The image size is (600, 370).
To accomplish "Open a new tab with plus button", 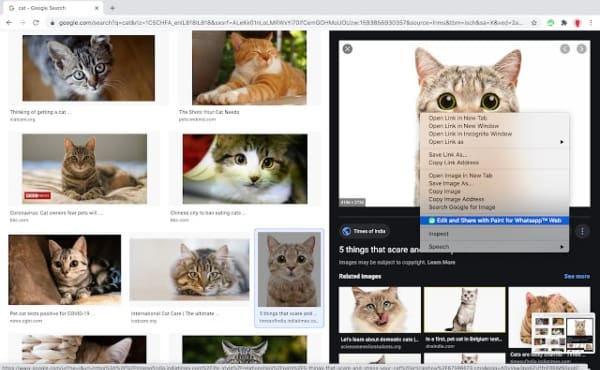I will [112, 8].
